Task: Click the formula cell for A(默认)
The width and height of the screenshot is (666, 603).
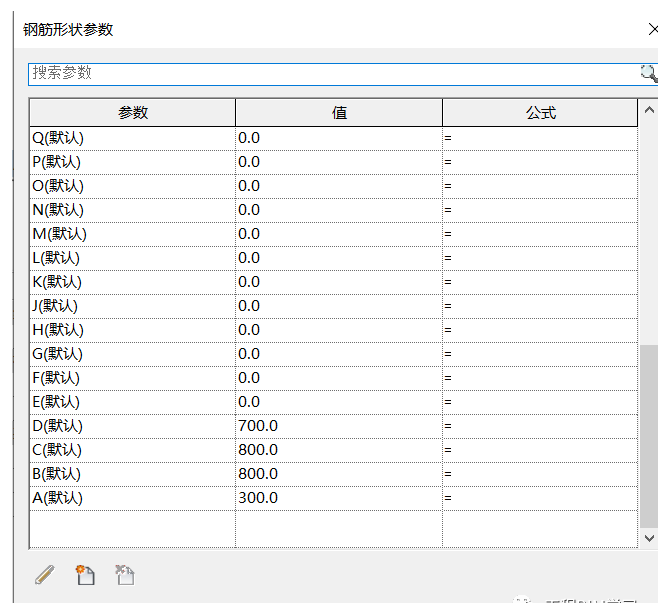Action: 540,498
